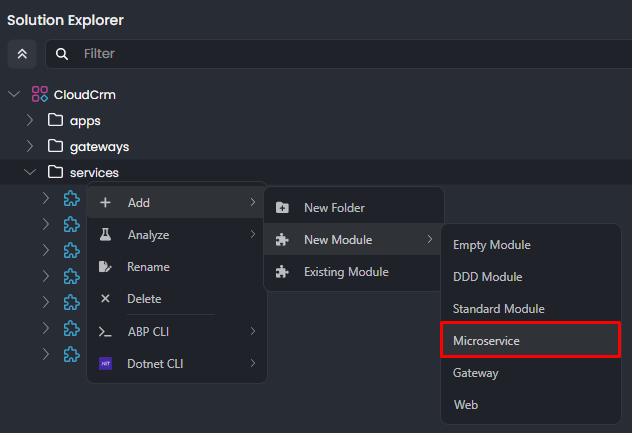The image size is (632, 433).
Task: Choose Existing Module in the Add submenu
Action: tap(346, 272)
